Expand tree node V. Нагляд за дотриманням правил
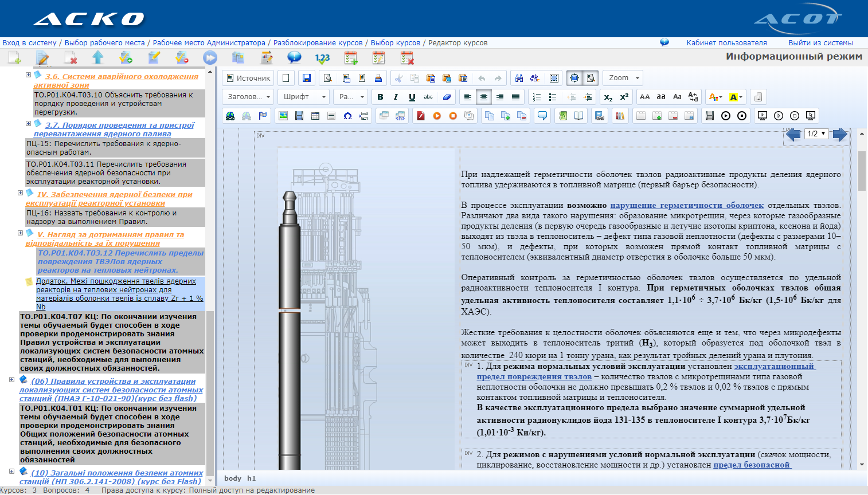The width and height of the screenshot is (868, 495). coord(21,233)
